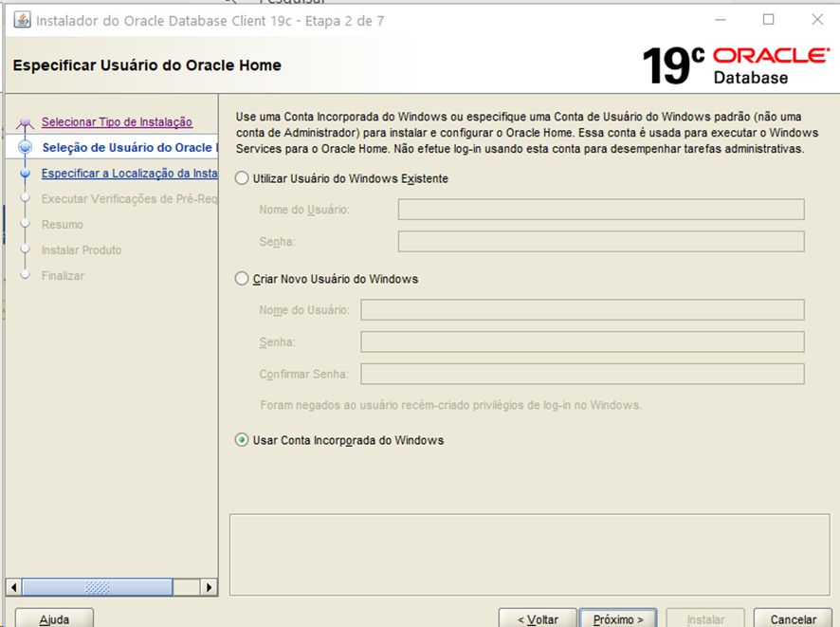Click the 'Instalar Produto' step text
The width and height of the screenshot is (840, 627).
pos(82,250)
